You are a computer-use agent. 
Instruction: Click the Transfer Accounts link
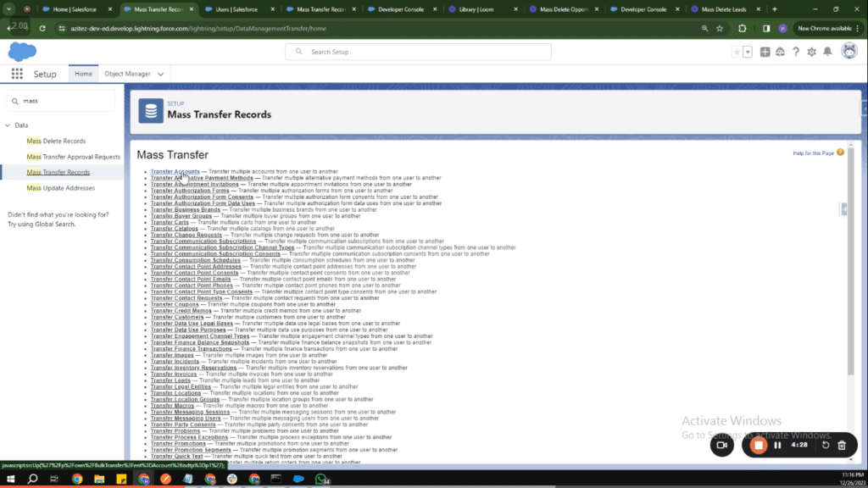[175, 171]
